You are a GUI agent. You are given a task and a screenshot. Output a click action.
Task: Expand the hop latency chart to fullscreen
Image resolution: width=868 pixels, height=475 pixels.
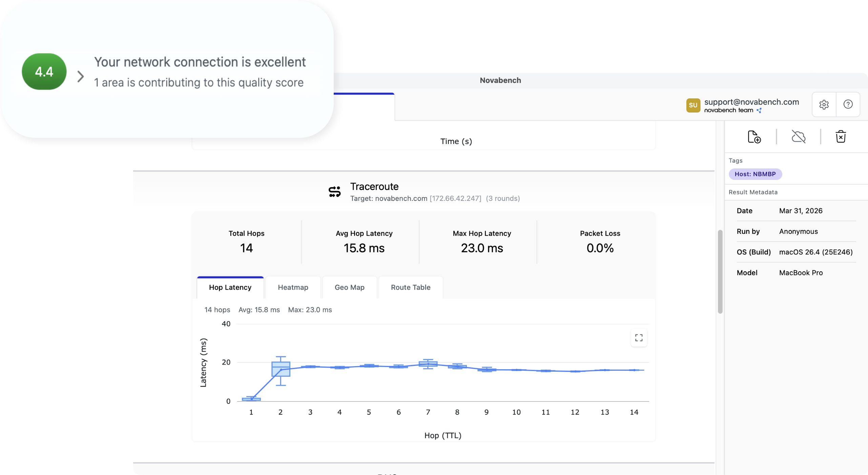pos(638,338)
